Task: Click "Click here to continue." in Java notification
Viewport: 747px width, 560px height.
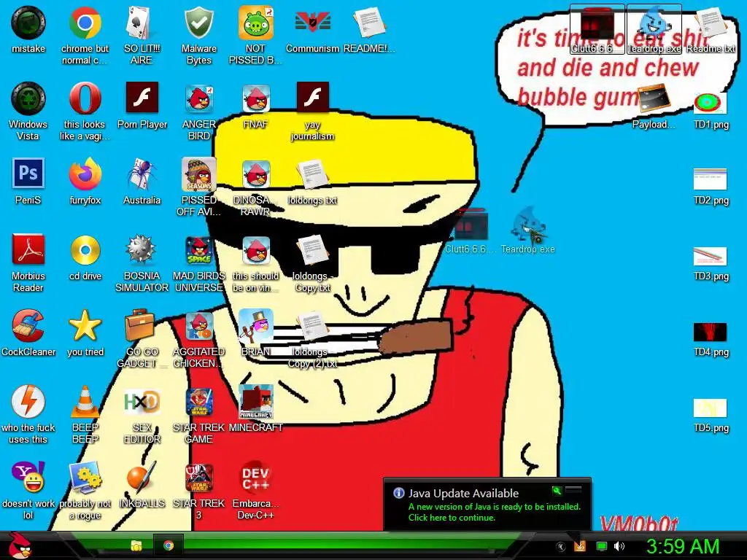Action: click(452, 518)
